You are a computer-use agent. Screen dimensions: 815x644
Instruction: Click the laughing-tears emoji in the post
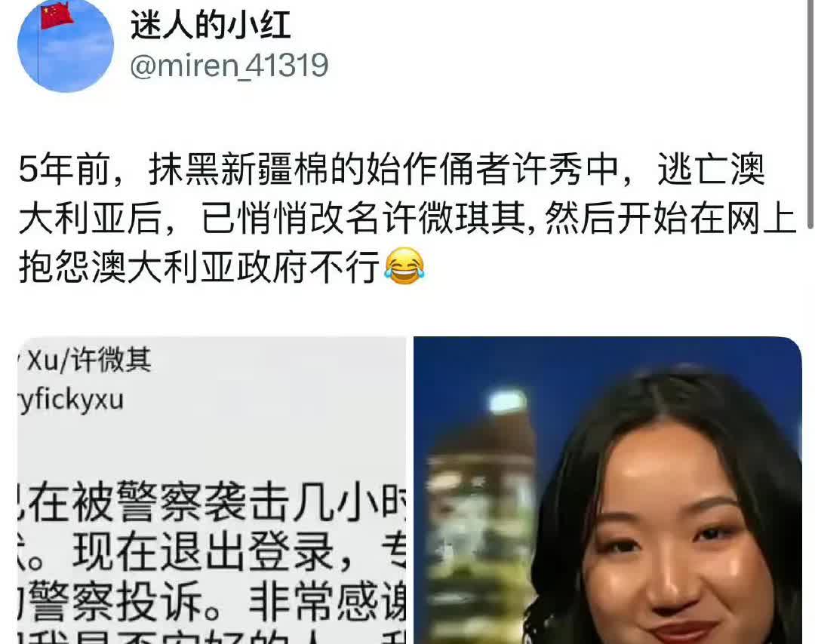(x=404, y=266)
